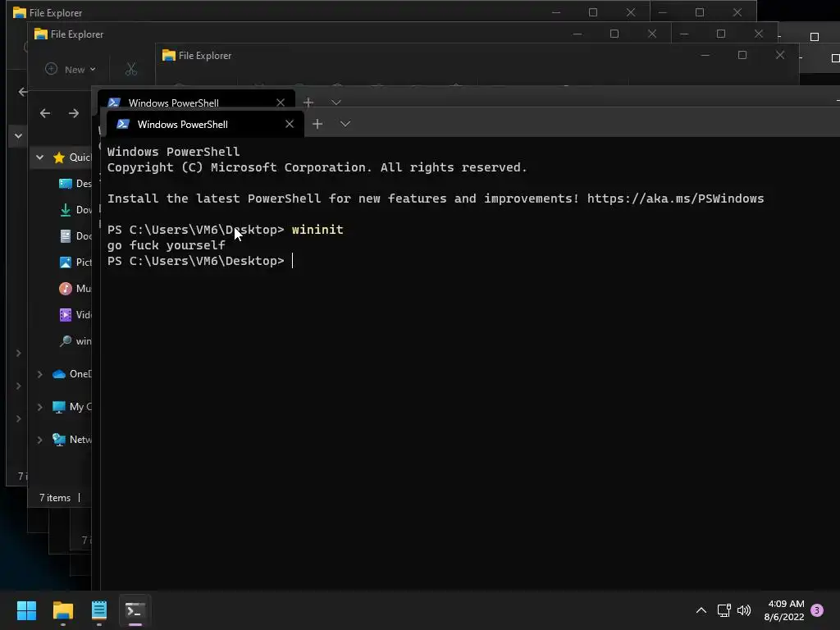The height and width of the screenshot is (630, 840).
Task: Go back in File Explorer navigation
Action: coord(45,113)
